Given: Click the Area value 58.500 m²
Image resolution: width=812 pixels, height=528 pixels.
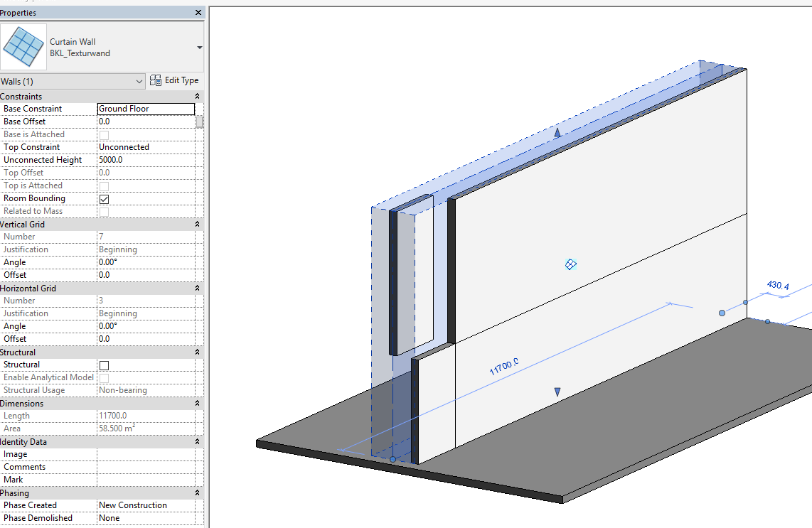Looking at the screenshot, I should [146, 429].
